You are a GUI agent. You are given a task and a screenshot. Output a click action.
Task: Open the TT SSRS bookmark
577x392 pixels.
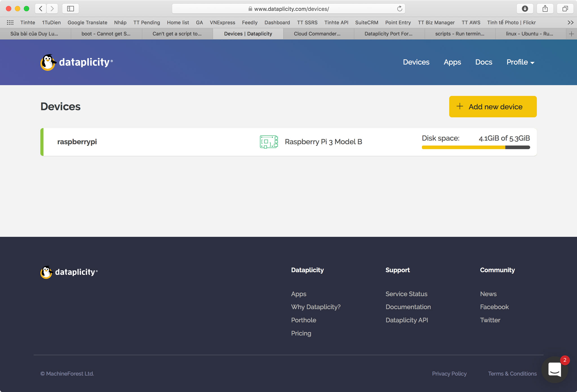pos(307,23)
